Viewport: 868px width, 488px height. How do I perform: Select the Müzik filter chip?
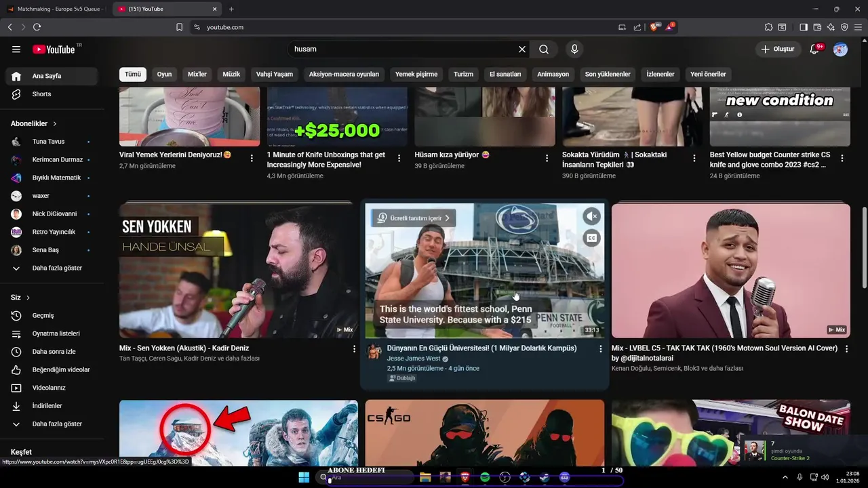tap(231, 75)
